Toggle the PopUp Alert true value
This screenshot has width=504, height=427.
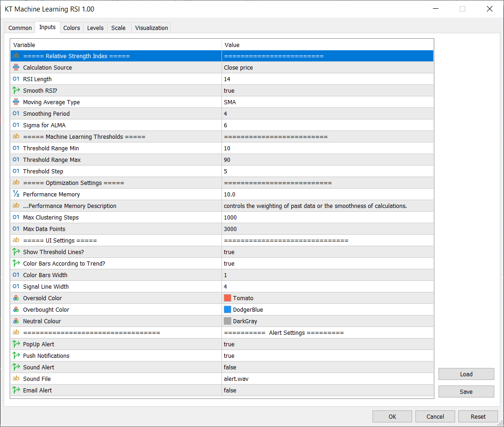click(x=327, y=344)
